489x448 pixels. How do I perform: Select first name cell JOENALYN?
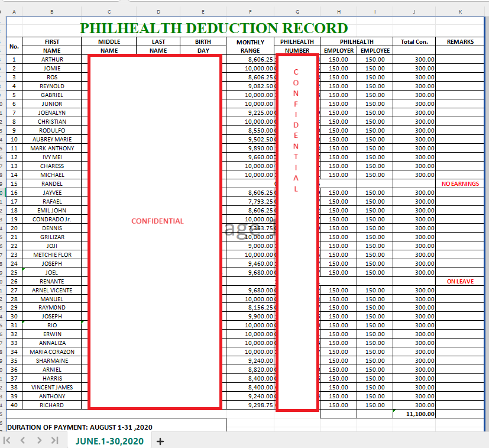point(52,112)
